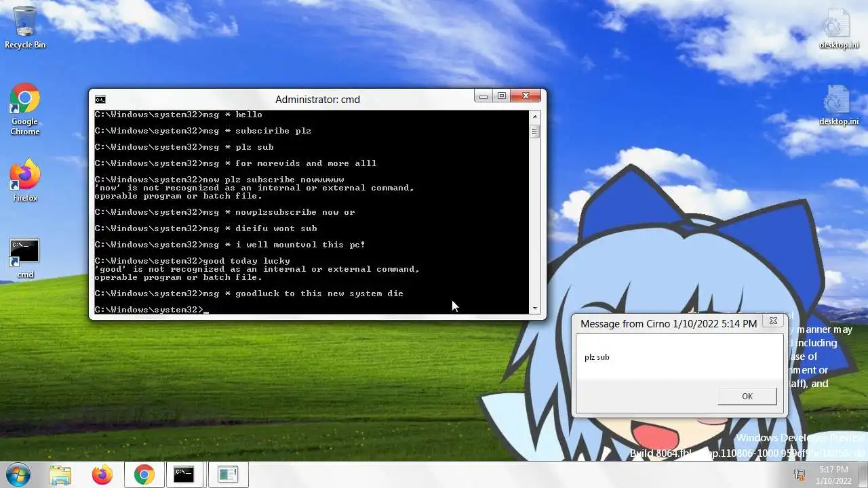Click the system tray notification icon

[800, 475]
